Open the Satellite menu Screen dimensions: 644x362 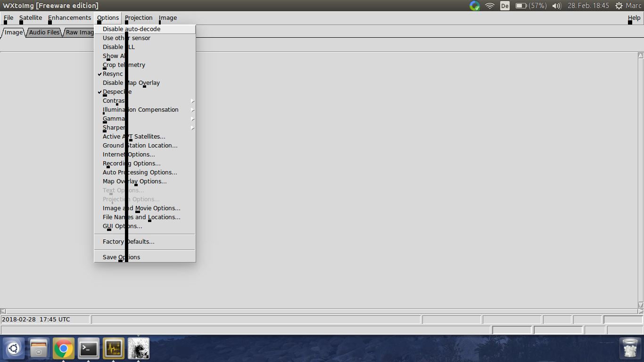pyautogui.click(x=31, y=18)
